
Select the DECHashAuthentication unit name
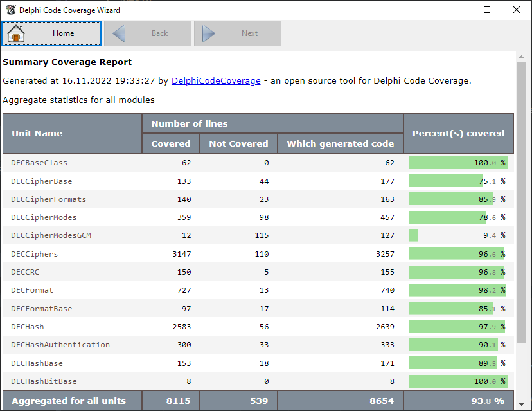pos(60,345)
